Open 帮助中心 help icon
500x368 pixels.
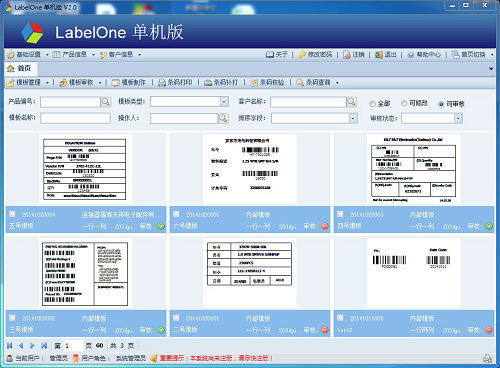[x=411, y=55]
